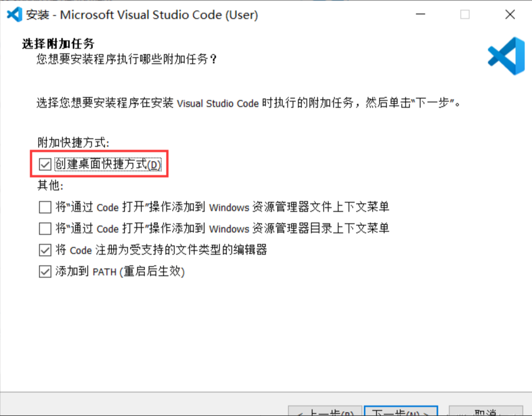Click the 您想要安装程序执行哪些附加任务? text
This screenshot has width=532, height=416.
tap(127, 59)
